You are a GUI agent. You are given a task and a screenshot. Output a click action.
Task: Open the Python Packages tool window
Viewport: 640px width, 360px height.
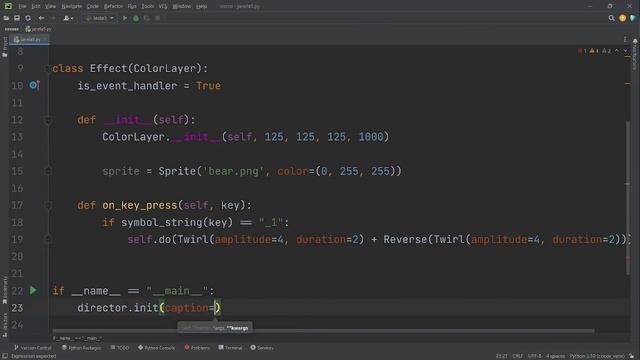(81, 348)
